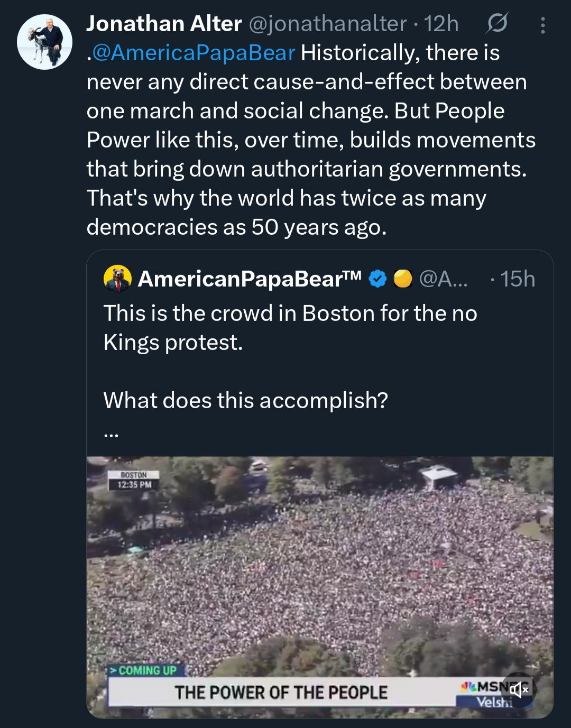Click the Jonathan Alter display name

pos(164,24)
